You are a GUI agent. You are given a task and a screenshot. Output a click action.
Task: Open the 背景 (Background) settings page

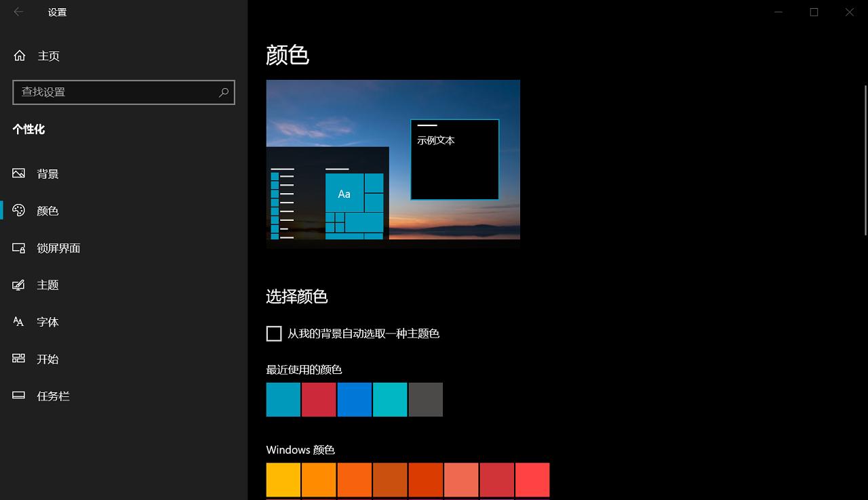pyautogui.click(x=47, y=173)
